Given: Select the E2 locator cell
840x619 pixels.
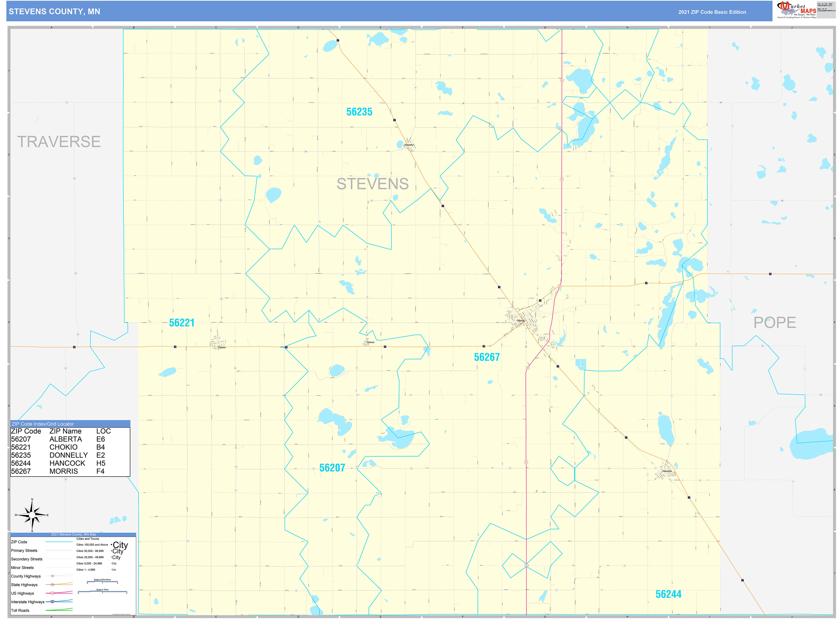Looking at the screenshot, I should click(x=100, y=455).
